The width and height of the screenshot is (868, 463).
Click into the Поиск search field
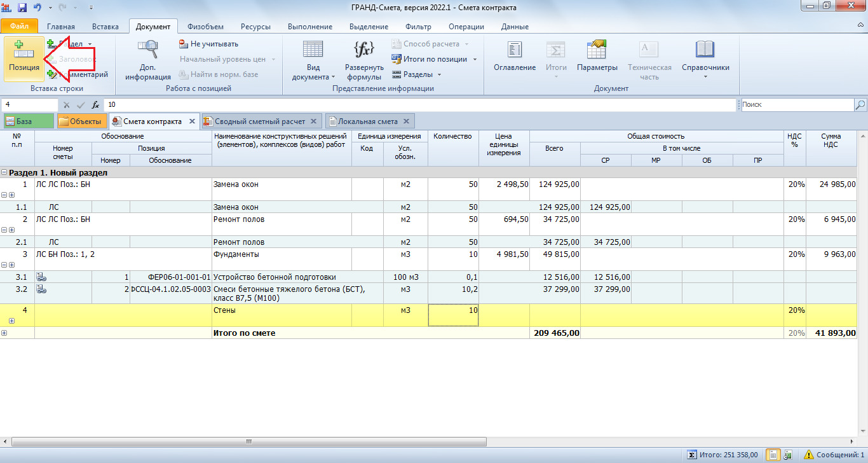pyautogui.click(x=796, y=105)
